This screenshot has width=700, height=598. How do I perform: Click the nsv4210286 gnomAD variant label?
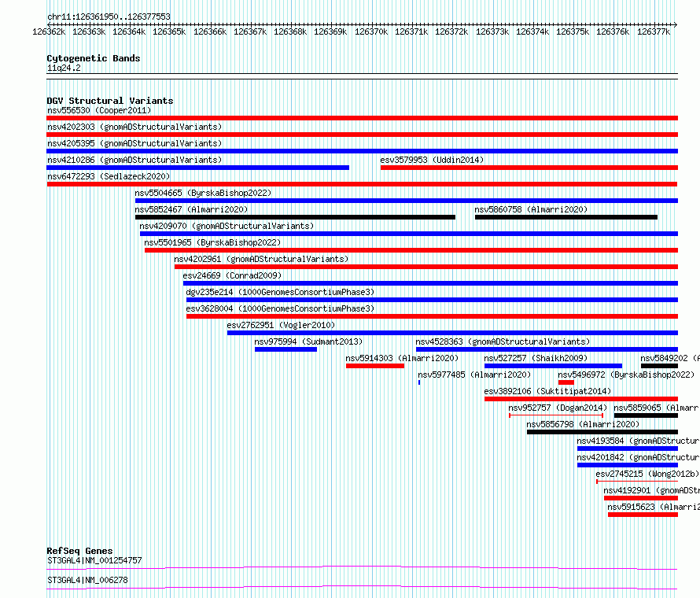click(x=134, y=160)
